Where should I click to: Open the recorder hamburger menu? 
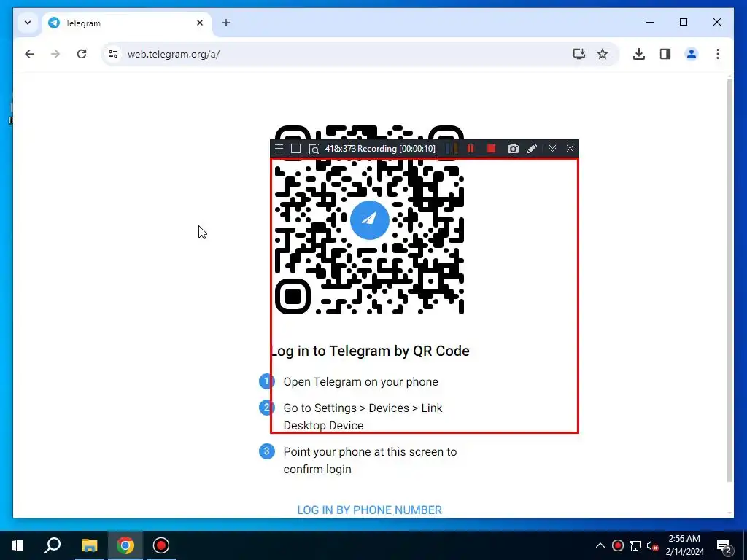(279, 149)
